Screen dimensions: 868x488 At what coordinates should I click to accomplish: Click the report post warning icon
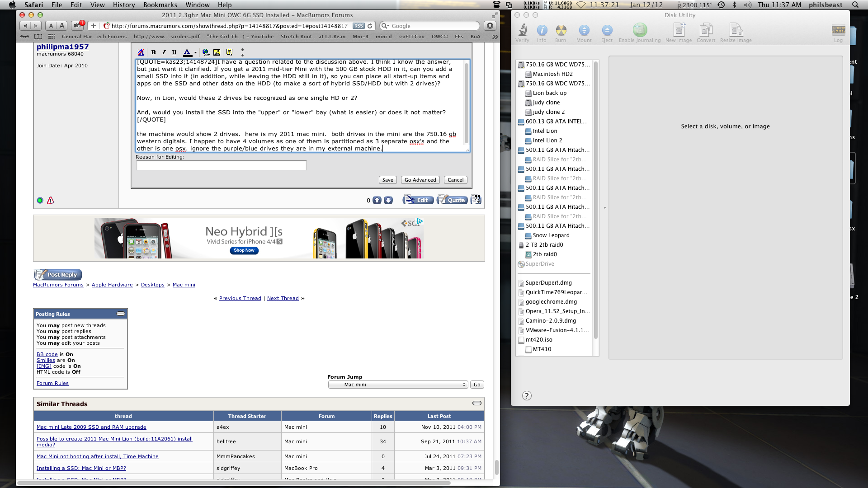51,200
